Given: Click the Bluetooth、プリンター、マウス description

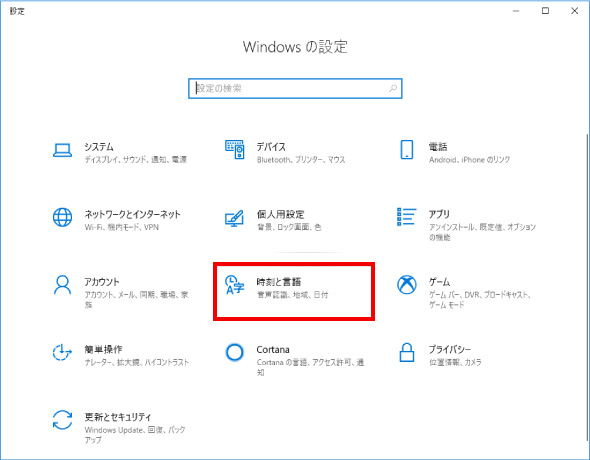Looking at the screenshot, I should (301, 160).
